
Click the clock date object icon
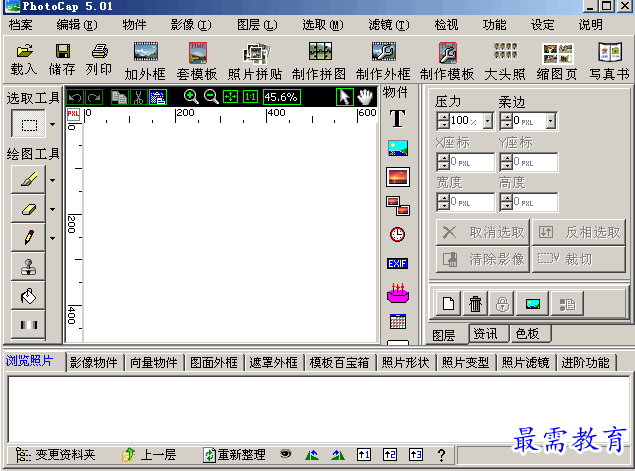(x=397, y=234)
